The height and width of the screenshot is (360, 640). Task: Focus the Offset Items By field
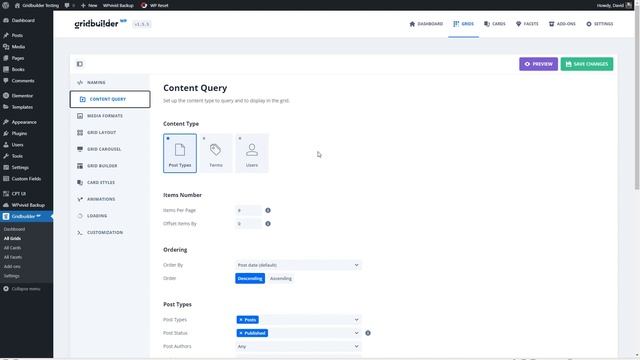click(248, 224)
